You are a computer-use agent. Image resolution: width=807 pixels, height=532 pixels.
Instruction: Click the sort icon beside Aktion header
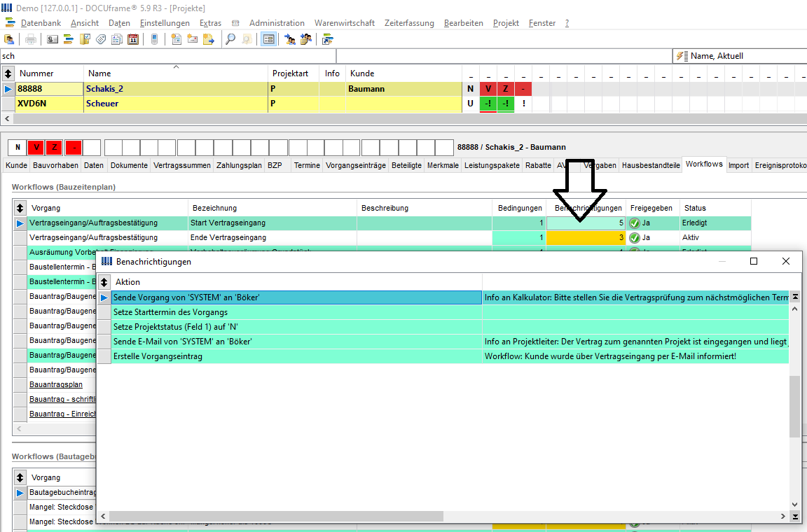104,282
